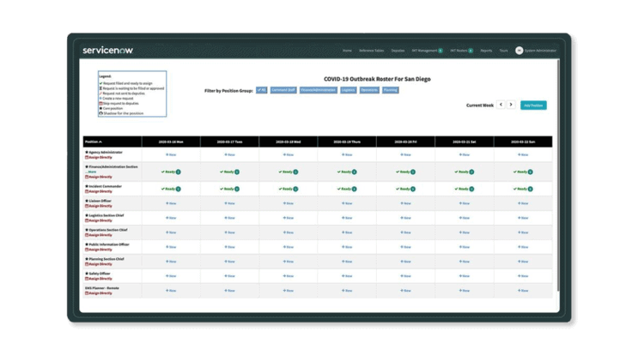Open Ready status for Finance/Administration on Sunday
Viewport: 644px width, 362px height.
click(x=523, y=172)
